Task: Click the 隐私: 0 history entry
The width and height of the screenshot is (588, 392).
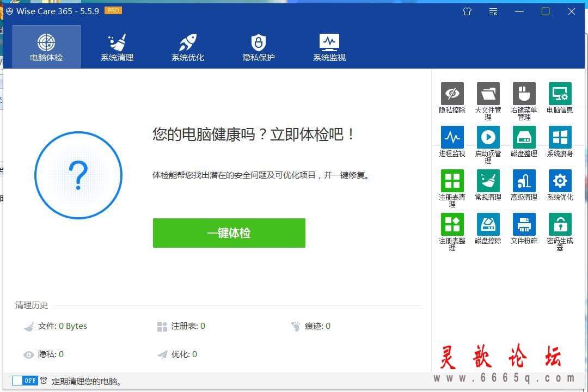Action: pos(44,354)
